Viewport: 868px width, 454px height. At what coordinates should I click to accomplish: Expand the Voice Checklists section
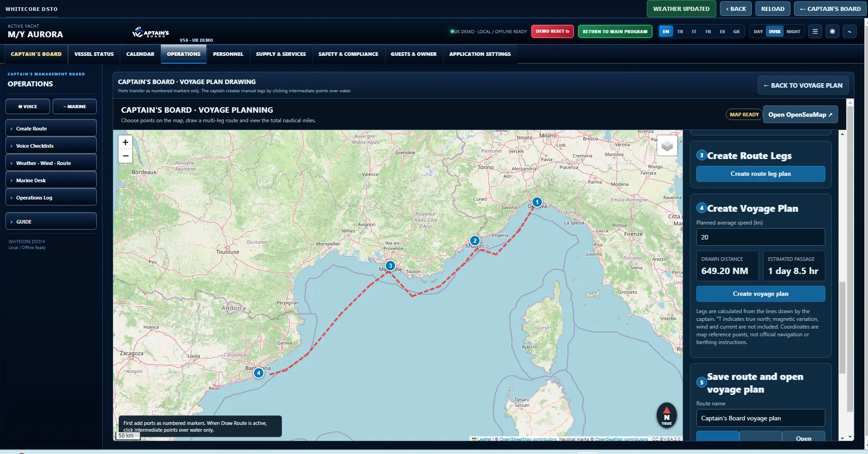coord(51,146)
